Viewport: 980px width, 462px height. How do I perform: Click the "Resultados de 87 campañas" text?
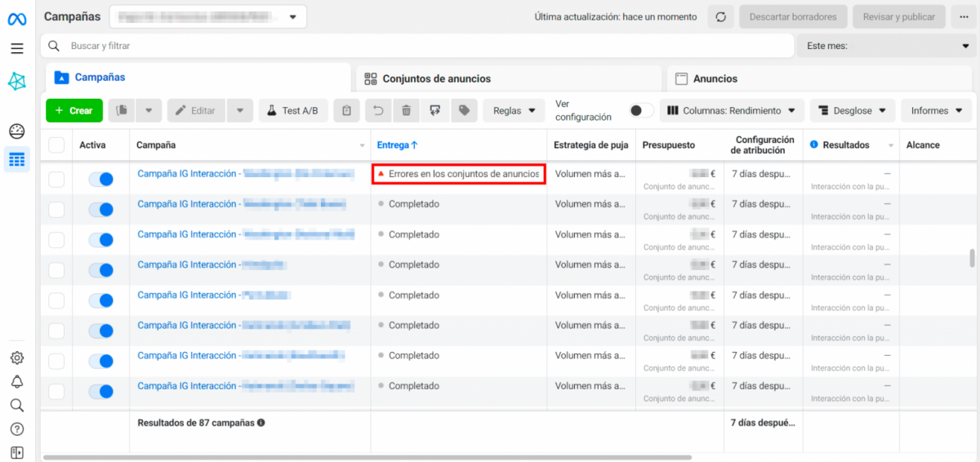coord(196,423)
